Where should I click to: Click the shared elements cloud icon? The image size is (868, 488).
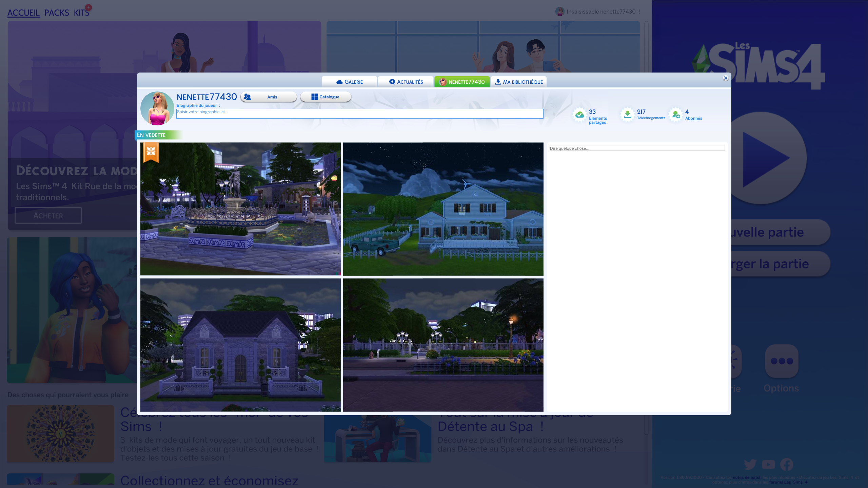580,115
